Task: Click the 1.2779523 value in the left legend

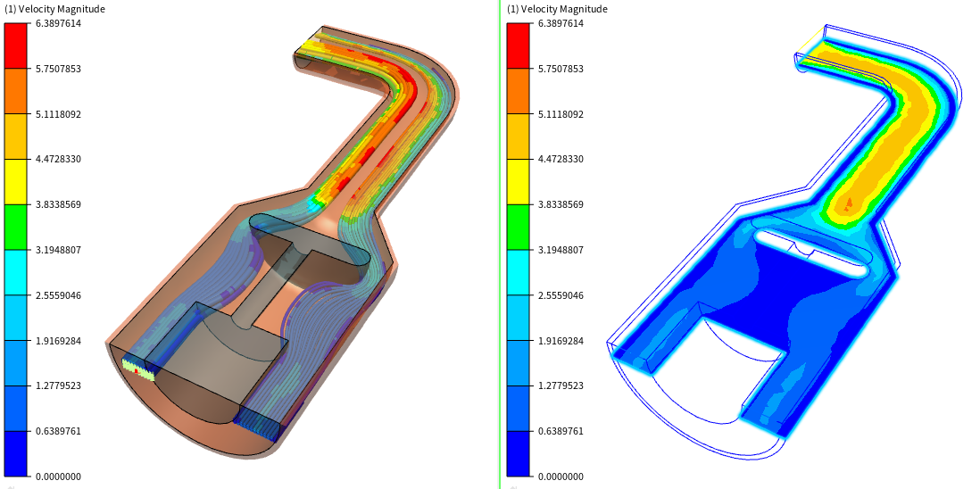Action: click(x=59, y=385)
